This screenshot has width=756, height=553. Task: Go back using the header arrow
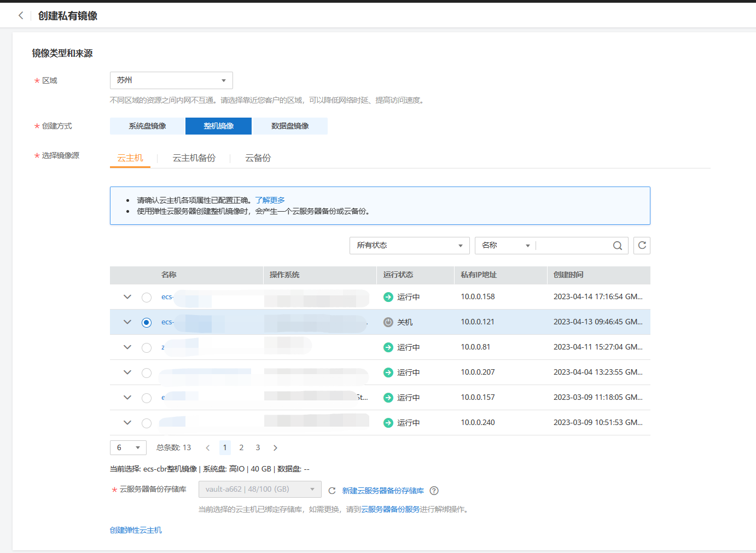[21, 15]
